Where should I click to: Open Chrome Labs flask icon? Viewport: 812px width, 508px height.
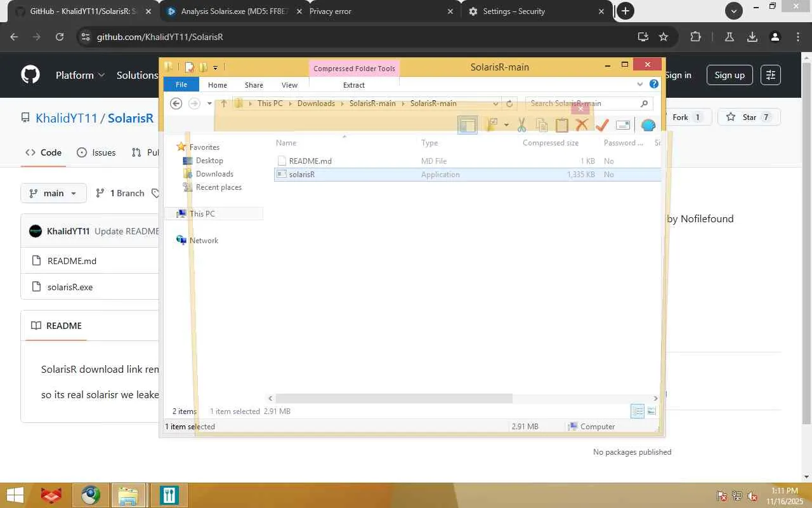(x=730, y=37)
